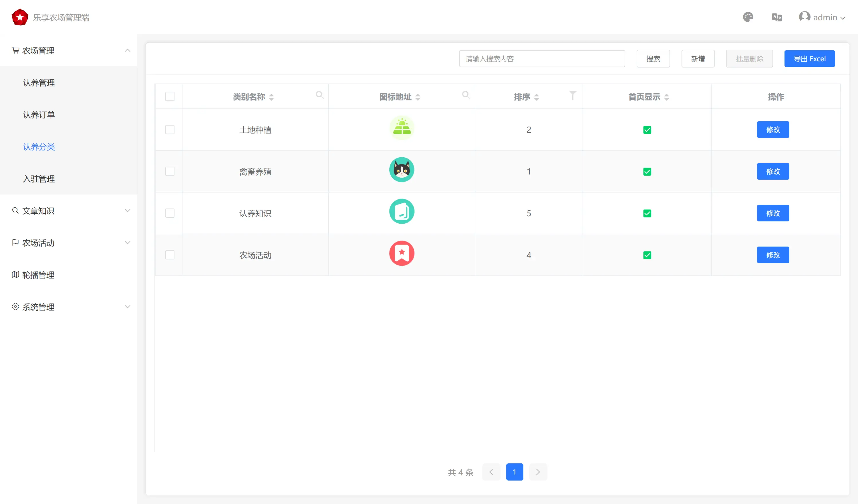Sort by 图标地址 using sort arrows
Viewport: 858px width, 504px height.
[x=418, y=97]
